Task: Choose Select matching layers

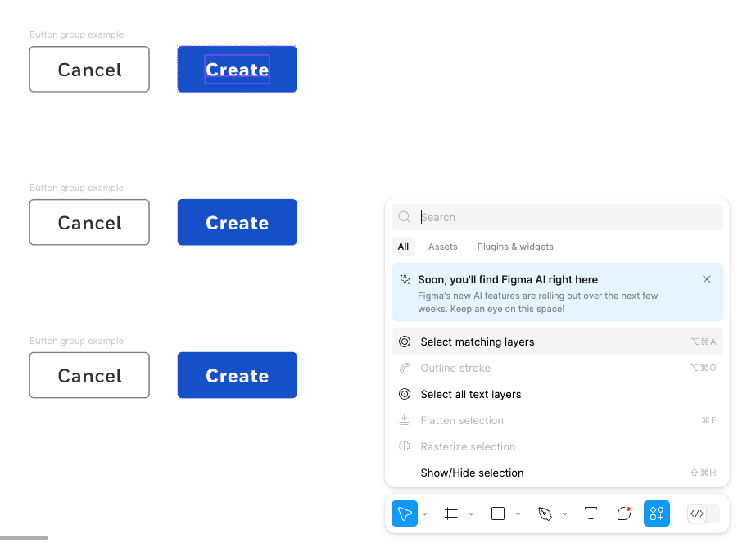Action: (557, 342)
